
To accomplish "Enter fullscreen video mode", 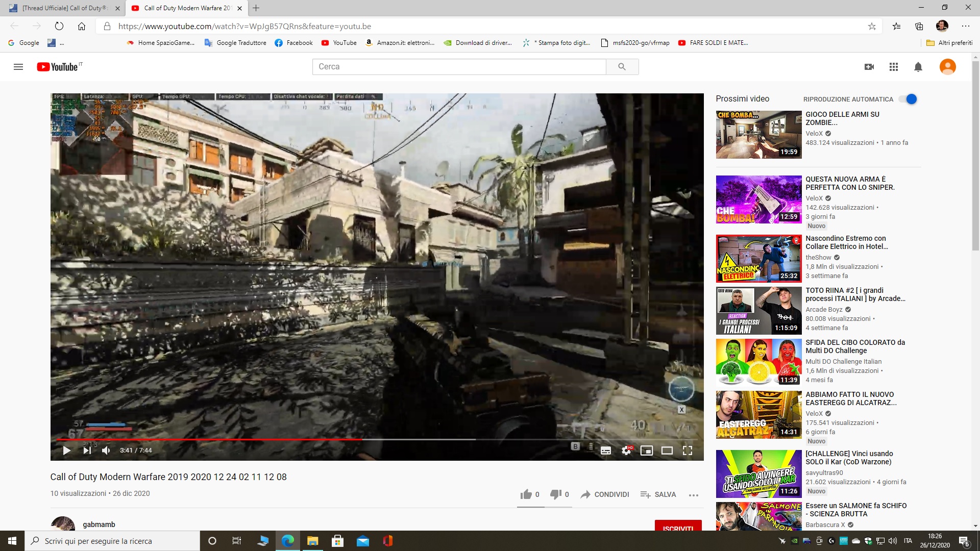I will coord(688,450).
